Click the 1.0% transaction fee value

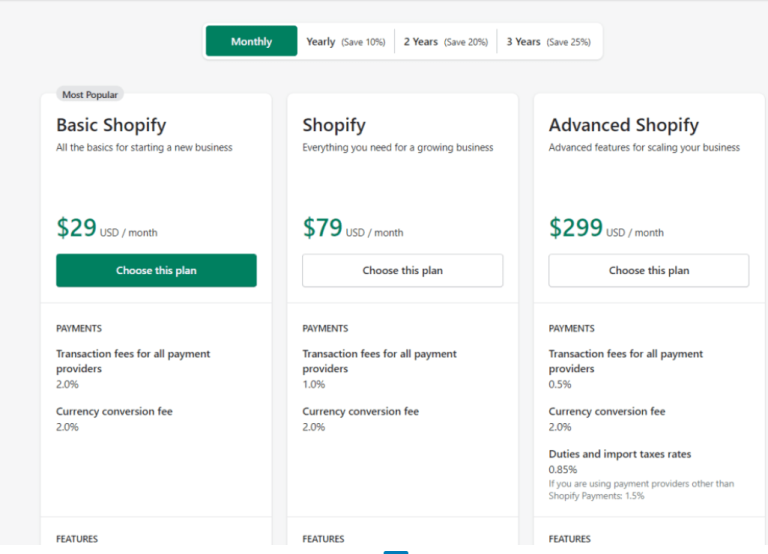click(x=313, y=385)
